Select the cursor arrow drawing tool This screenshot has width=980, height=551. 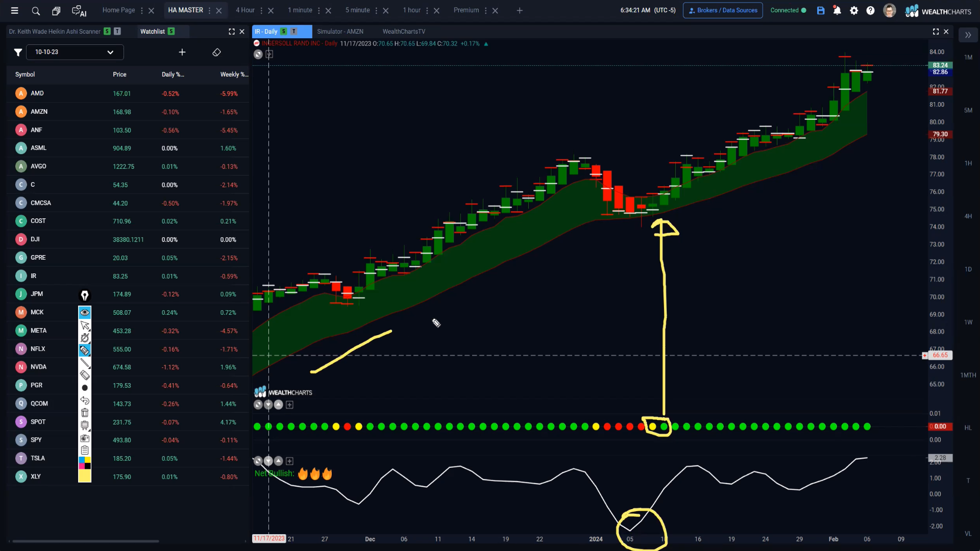(85, 325)
